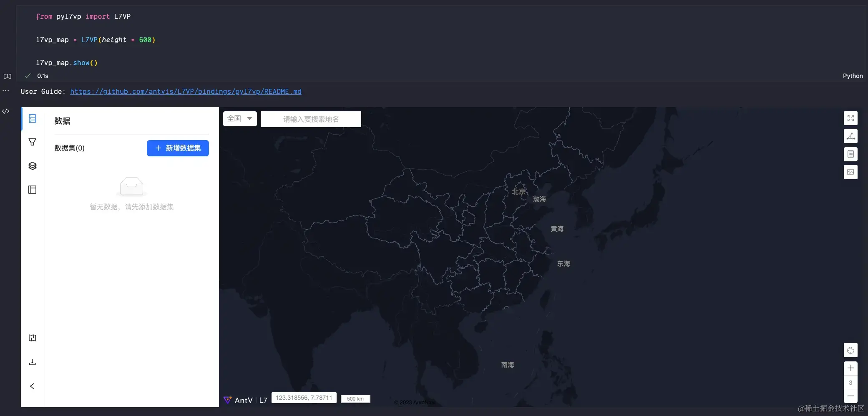Click the place search input field
Image resolution: width=868 pixels, height=416 pixels.
[x=310, y=119]
